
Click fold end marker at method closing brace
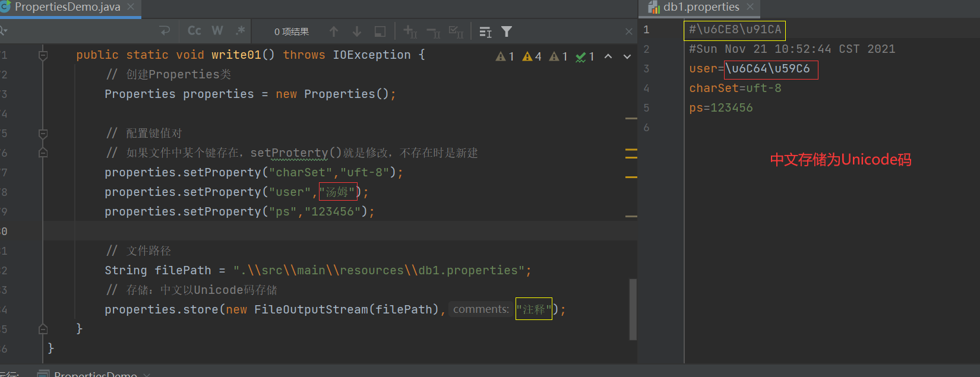(43, 329)
